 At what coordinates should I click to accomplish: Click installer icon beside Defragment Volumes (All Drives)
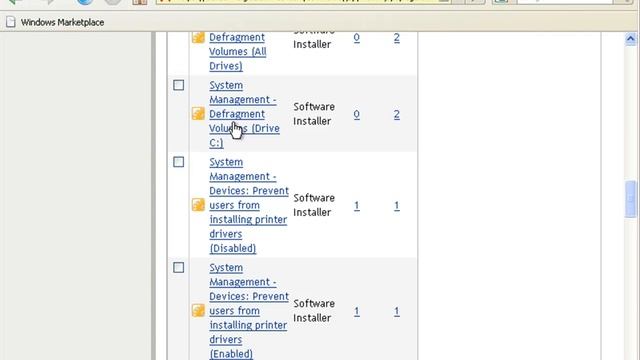[x=198, y=38]
